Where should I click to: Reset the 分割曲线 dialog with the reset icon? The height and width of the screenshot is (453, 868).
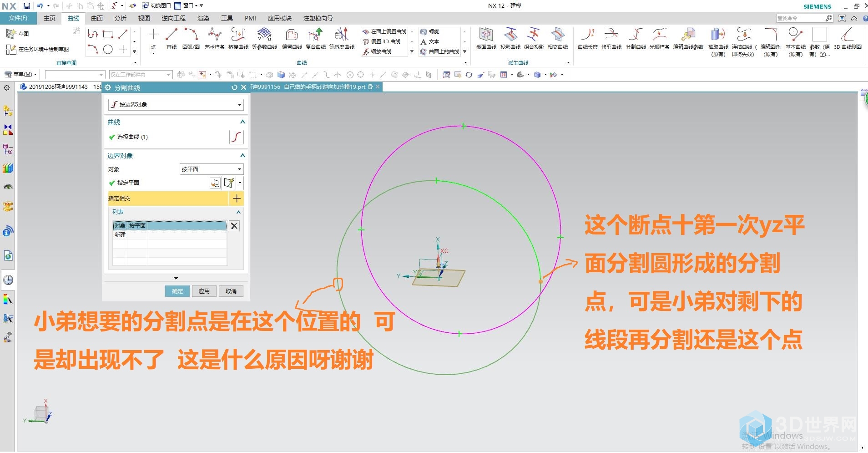(x=234, y=87)
